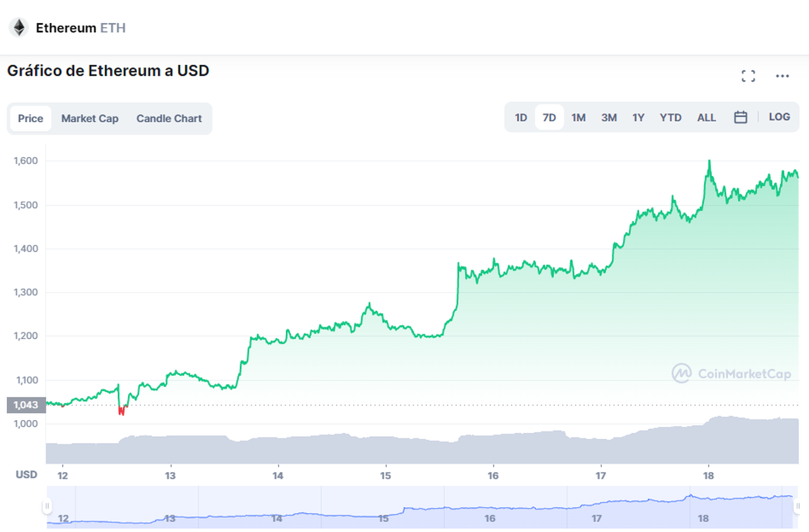This screenshot has height=532, width=809.
Task: Select the 3M time range
Action: click(x=609, y=117)
